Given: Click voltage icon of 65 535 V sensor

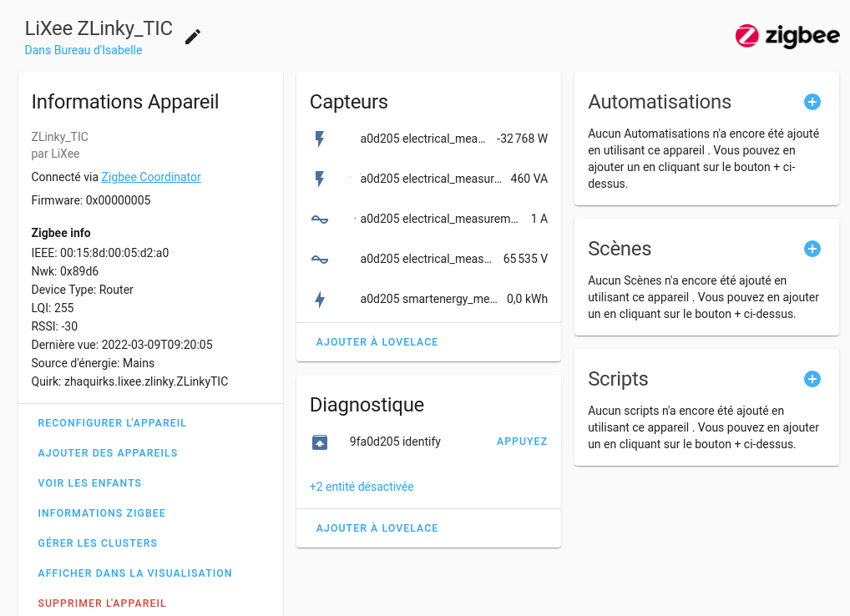Looking at the screenshot, I should 320,259.
